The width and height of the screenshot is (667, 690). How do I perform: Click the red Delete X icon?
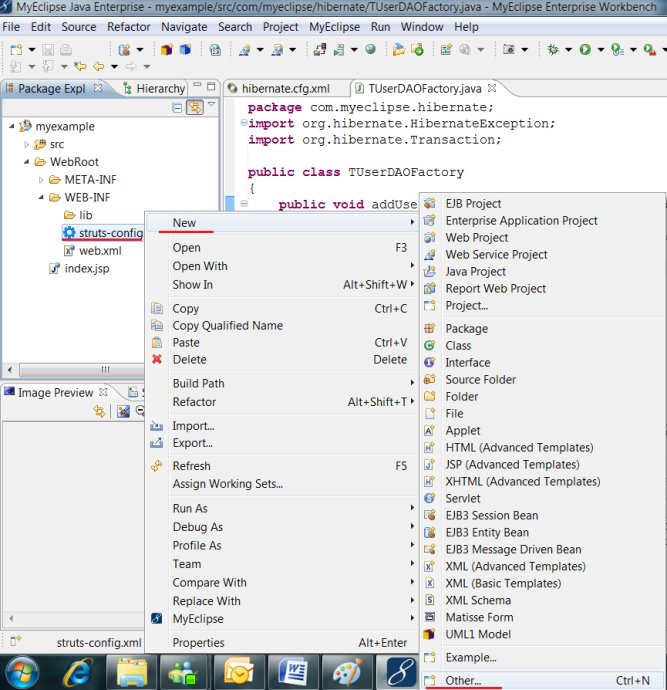tap(157, 359)
